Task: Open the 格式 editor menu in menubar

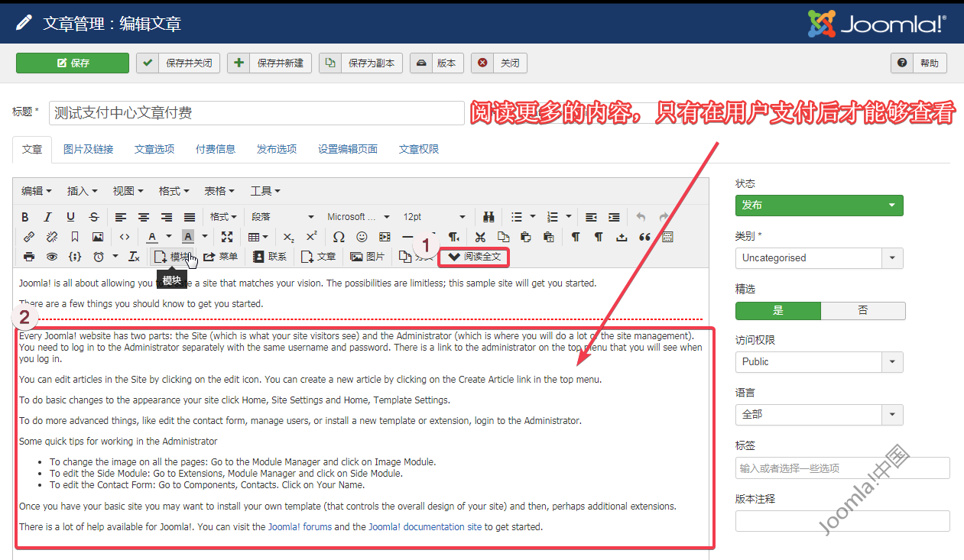Action: (x=174, y=191)
